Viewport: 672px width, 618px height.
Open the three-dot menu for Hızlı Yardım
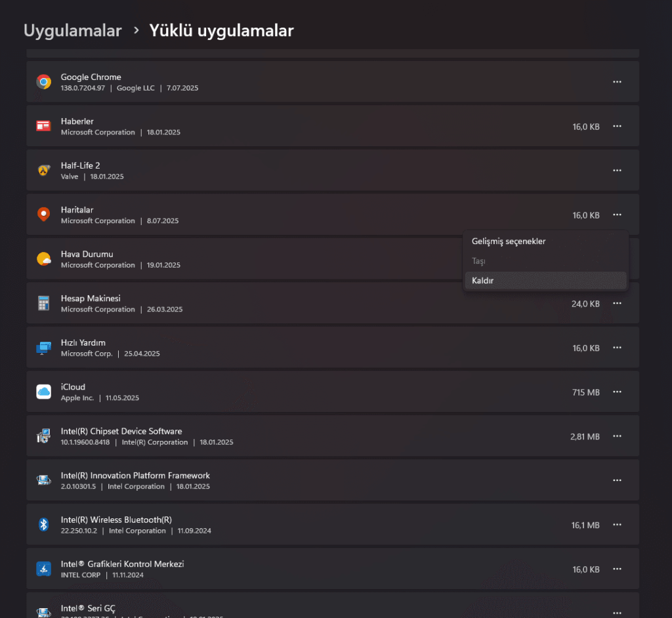coord(617,348)
